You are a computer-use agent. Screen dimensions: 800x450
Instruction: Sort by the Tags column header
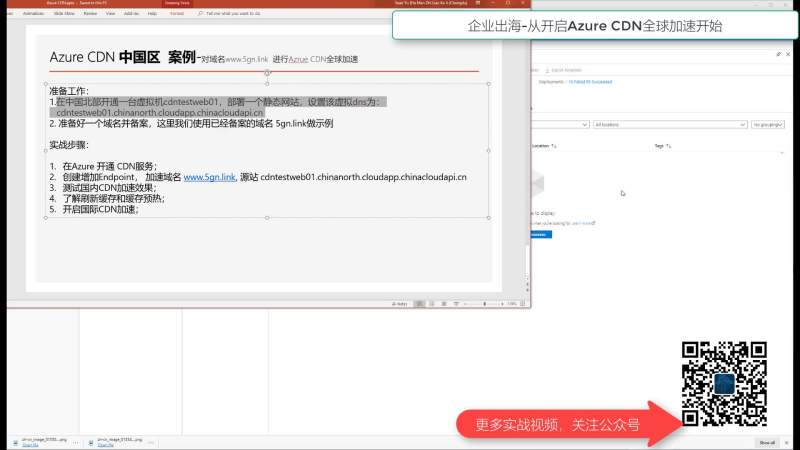pyautogui.click(x=663, y=146)
